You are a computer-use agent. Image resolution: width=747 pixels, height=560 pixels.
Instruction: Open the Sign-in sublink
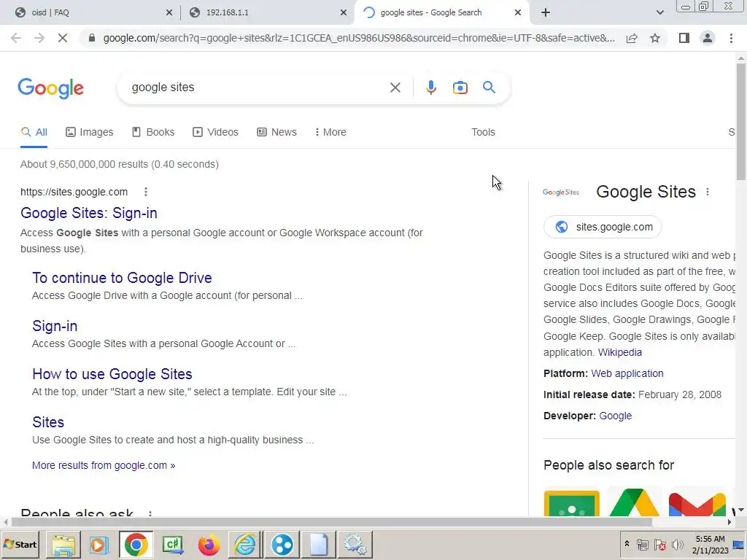pos(55,326)
